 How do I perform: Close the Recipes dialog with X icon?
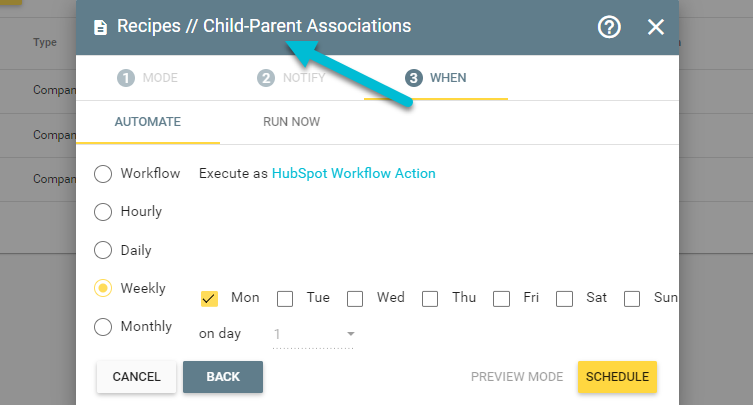tap(656, 27)
